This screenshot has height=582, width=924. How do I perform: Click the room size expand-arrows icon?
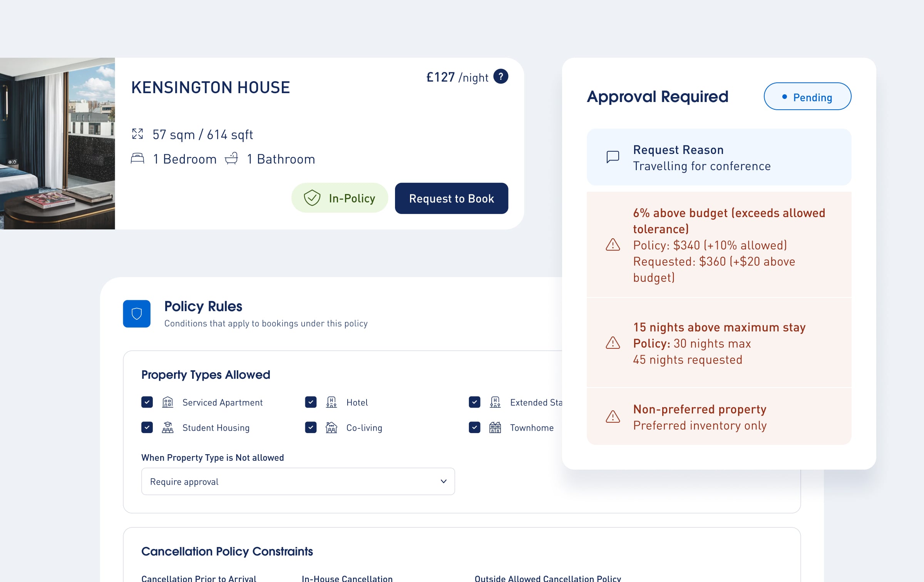click(x=137, y=134)
